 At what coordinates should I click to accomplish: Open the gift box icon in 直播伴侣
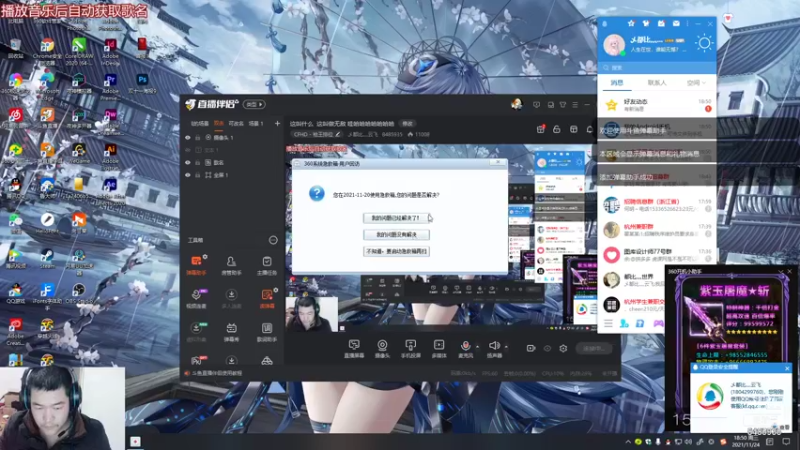tap(540, 129)
